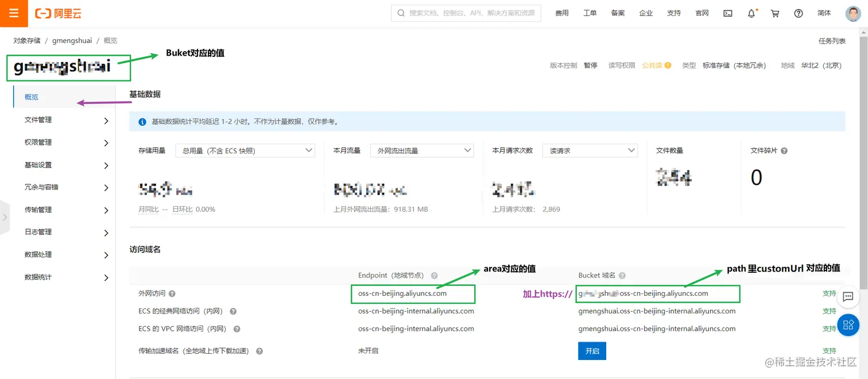Open the 备案 top menu
Screen dimensions: 868x379
(x=618, y=13)
